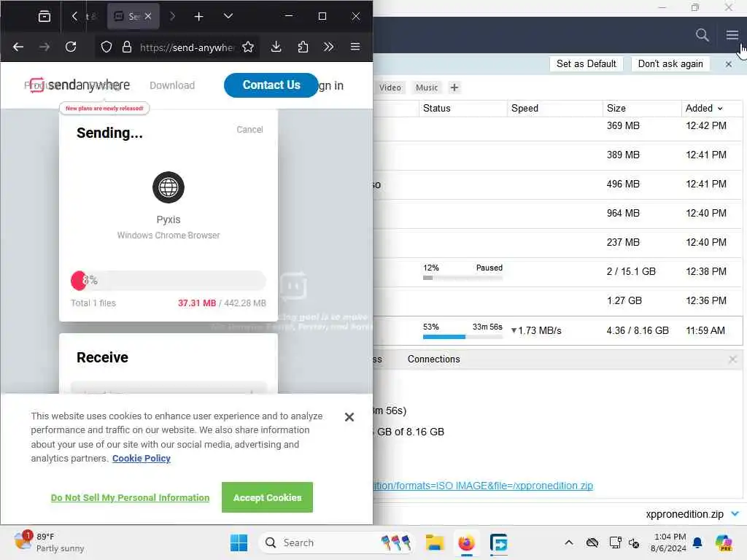Accept Cookies on Send Anywhere
Viewport: 747px width, 560px height.
click(267, 497)
